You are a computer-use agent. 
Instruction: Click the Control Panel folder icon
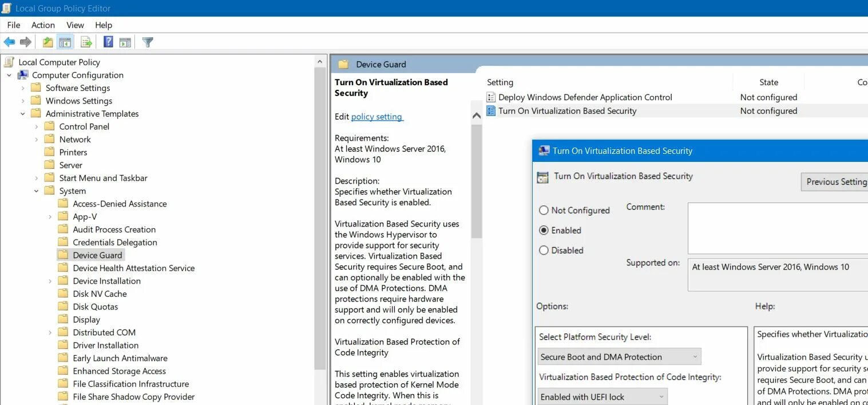tap(50, 126)
